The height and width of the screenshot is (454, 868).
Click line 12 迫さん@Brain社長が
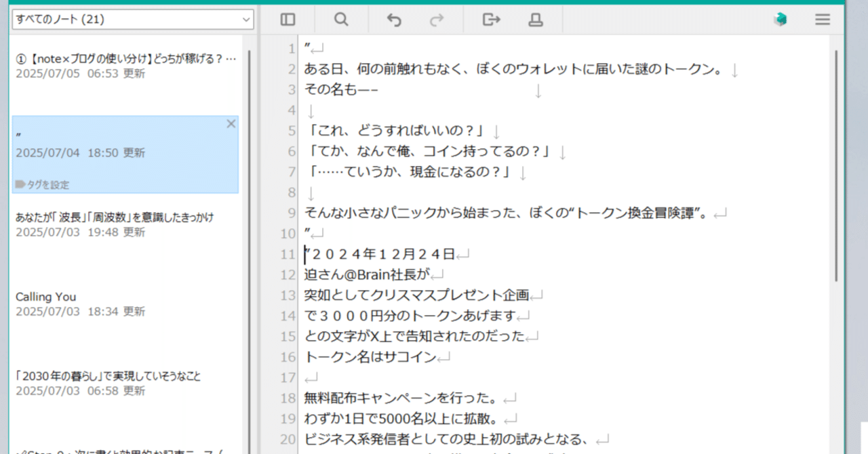[368, 274]
